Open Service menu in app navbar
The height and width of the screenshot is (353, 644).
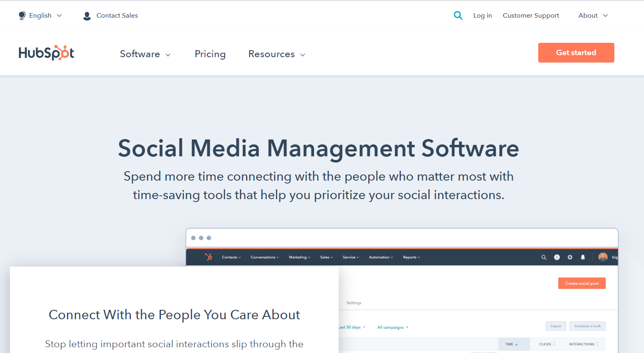tap(351, 257)
